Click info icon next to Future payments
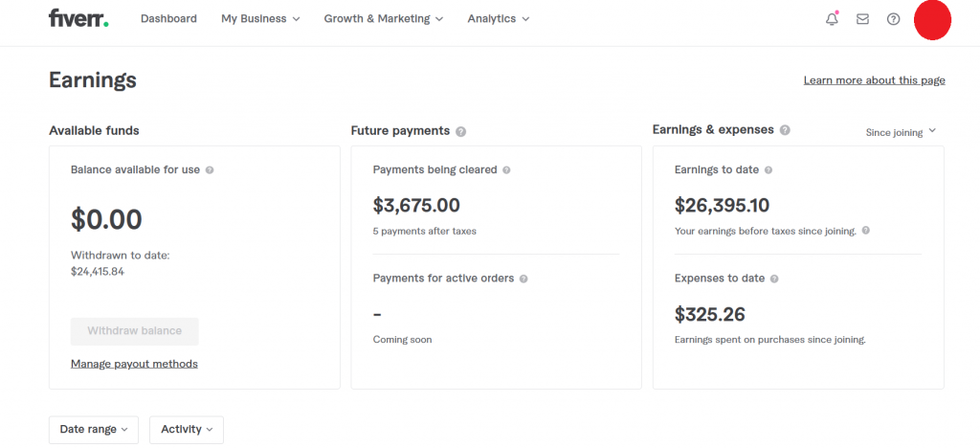 tap(461, 131)
